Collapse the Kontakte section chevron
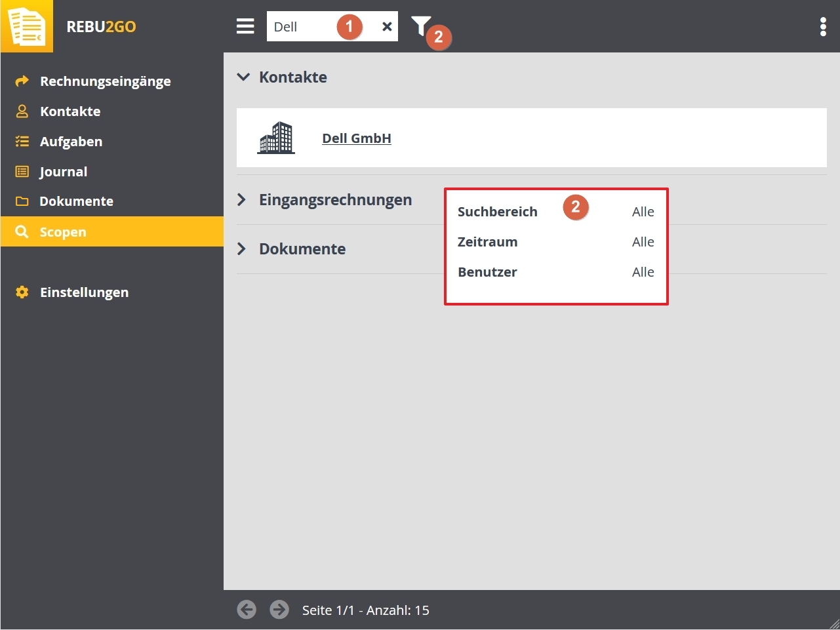 click(x=243, y=77)
